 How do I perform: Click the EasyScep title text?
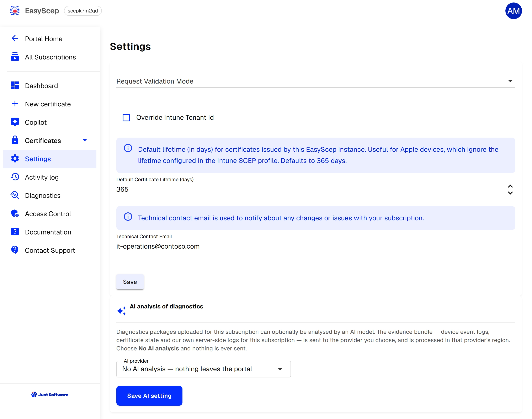[x=42, y=11]
